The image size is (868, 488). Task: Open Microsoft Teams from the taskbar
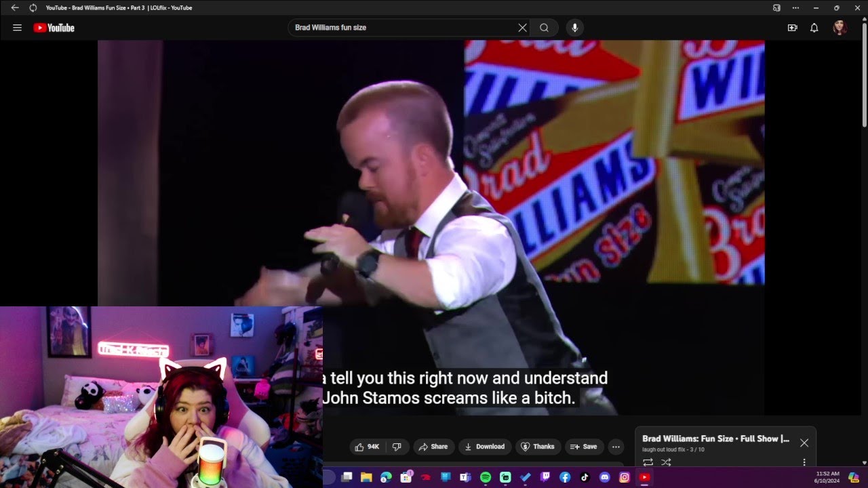click(x=465, y=477)
